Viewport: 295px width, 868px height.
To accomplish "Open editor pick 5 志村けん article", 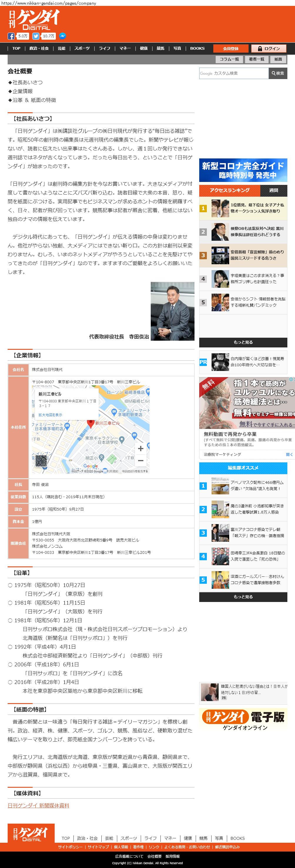I will click(x=243, y=580).
